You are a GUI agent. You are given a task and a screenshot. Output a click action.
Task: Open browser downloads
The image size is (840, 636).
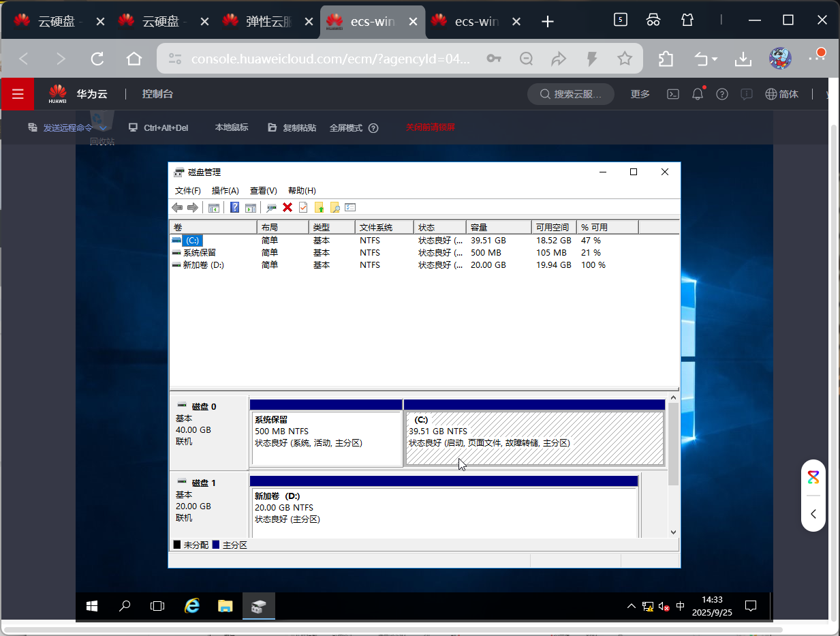tap(743, 59)
